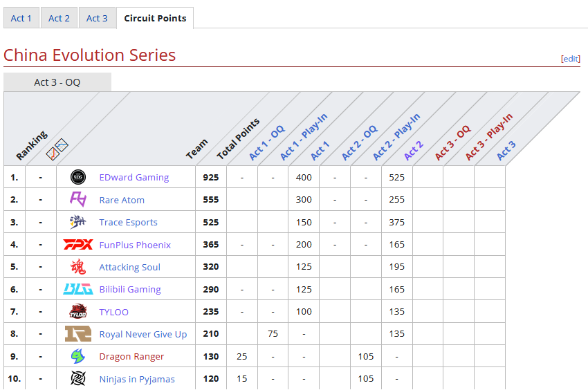Click the Ranking column header
Screen dimensions: 588x390
(x=32, y=145)
